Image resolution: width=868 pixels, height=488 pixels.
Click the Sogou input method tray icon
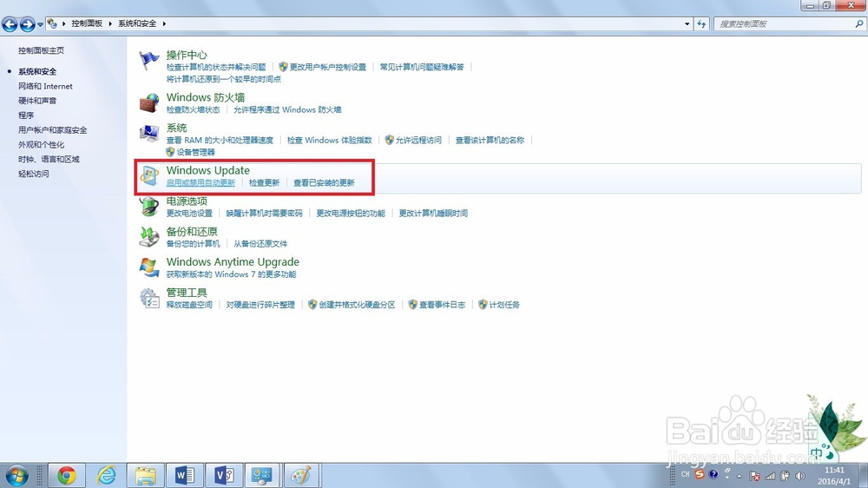click(x=700, y=475)
